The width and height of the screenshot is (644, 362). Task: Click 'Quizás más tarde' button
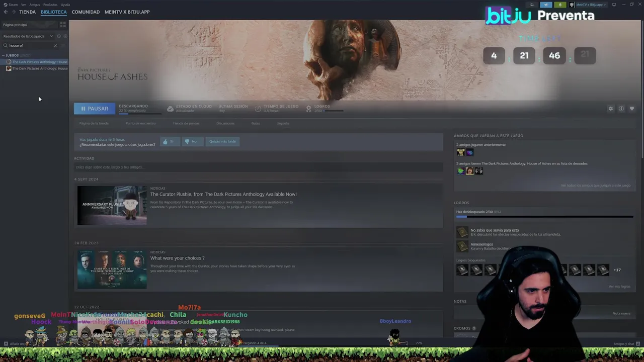click(222, 141)
